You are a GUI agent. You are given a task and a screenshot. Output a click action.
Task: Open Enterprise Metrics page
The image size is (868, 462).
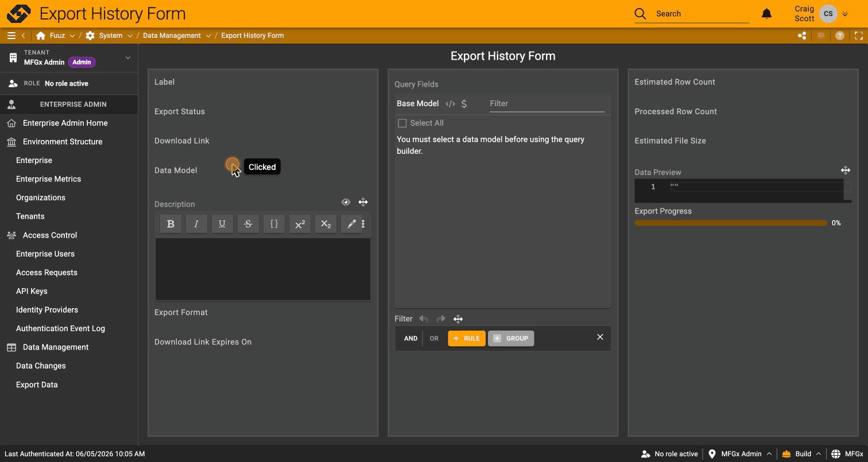tap(48, 179)
